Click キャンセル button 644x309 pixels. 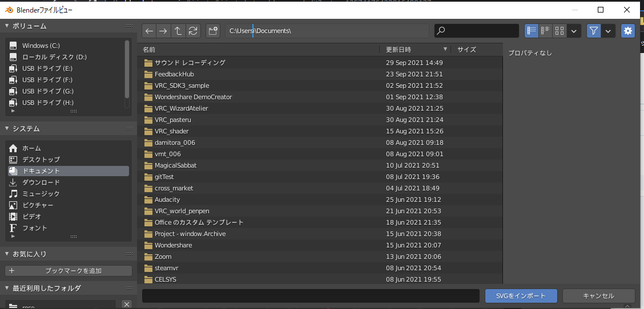(598, 296)
